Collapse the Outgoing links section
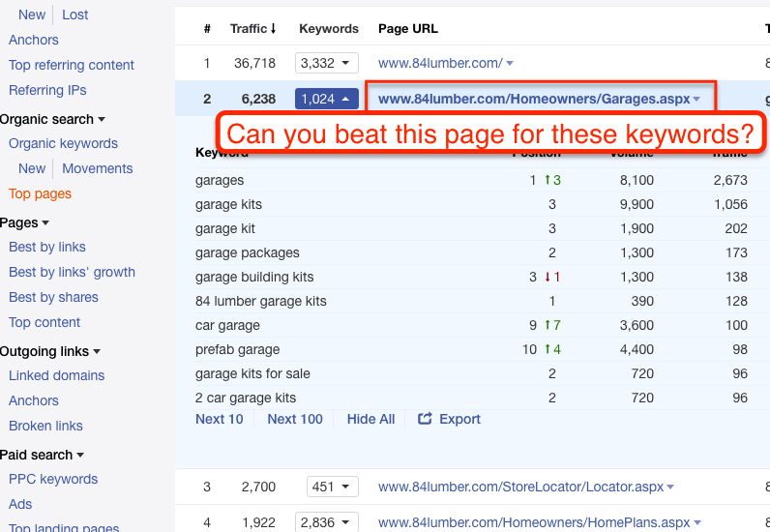Screen dimensions: 770x532 point(97,352)
